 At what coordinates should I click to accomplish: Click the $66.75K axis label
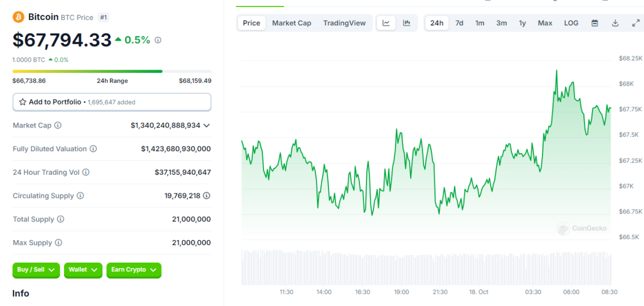pyautogui.click(x=631, y=212)
